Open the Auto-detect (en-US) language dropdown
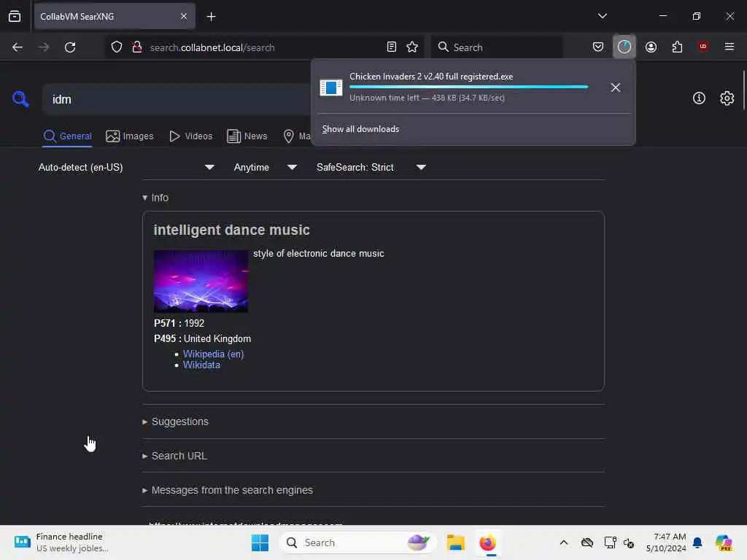Image resolution: width=747 pixels, height=560 pixels. click(x=126, y=168)
